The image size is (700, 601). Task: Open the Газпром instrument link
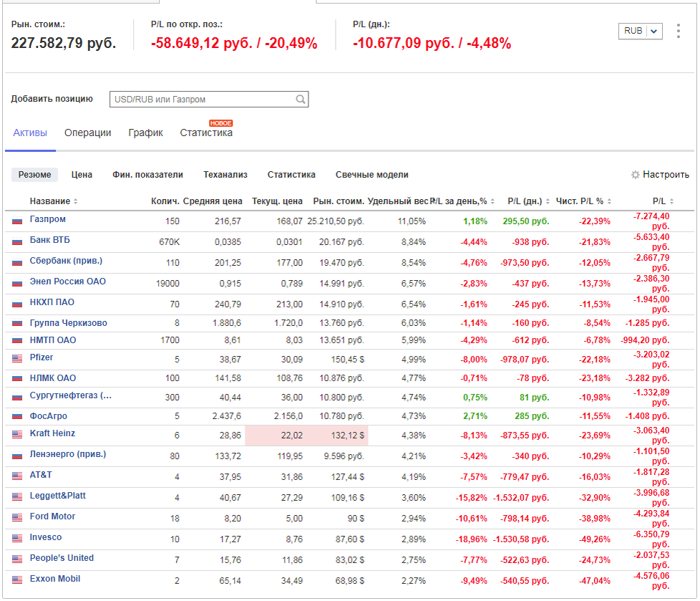pos(48,219)
